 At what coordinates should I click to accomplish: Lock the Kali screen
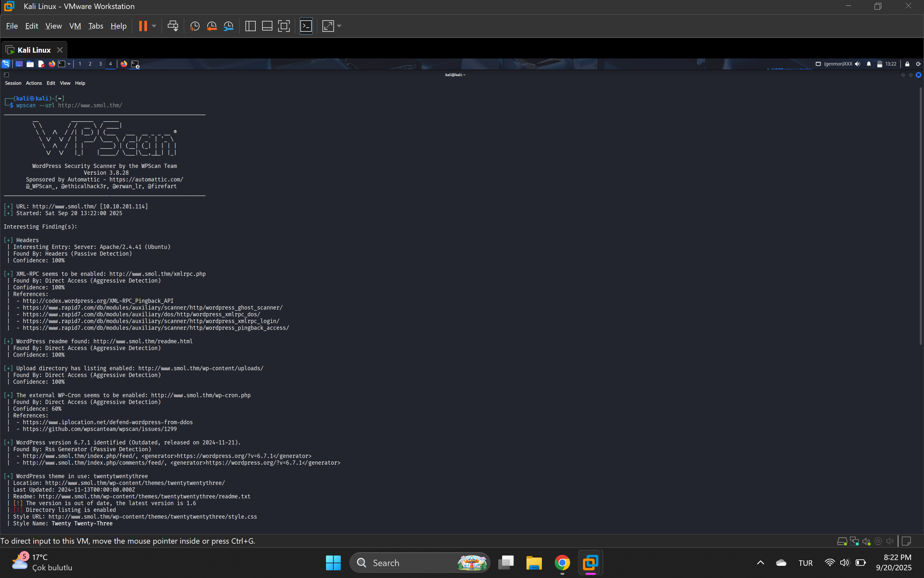point(907,64)
